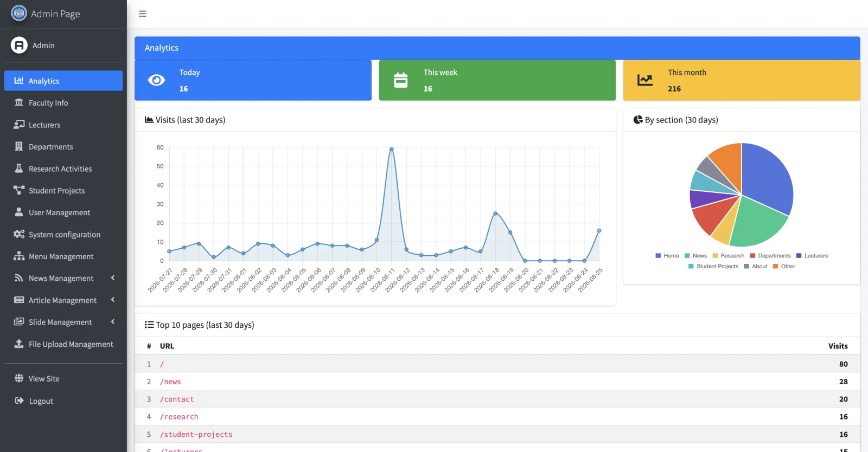Click the User Management person icon
This screenshot has height=452, width=868.
(19, 212)
